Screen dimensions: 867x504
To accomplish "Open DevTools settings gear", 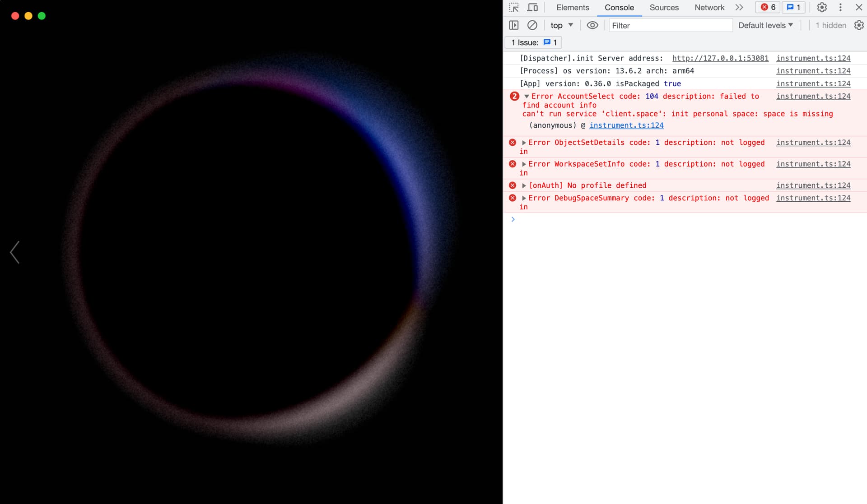I will [x=822, y=7].
